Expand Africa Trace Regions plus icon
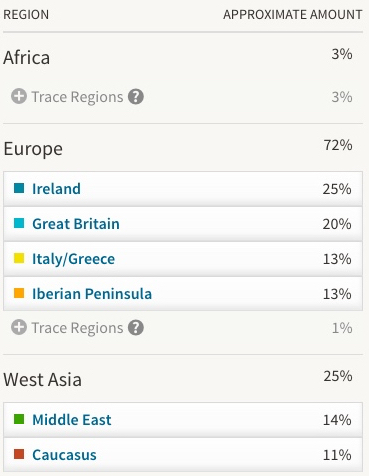 point(19,97)
